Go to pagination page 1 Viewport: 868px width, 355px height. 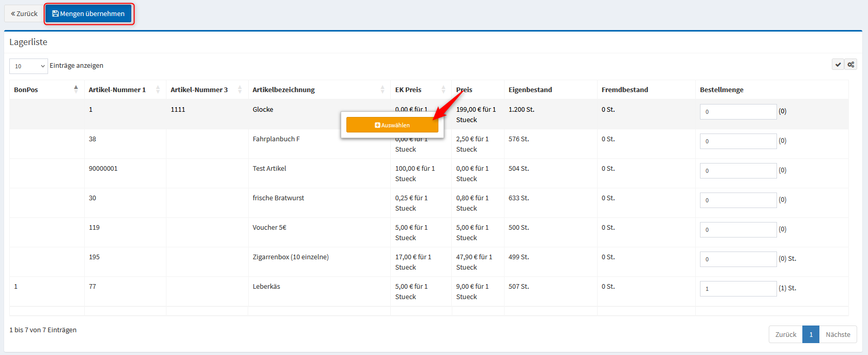811,334
